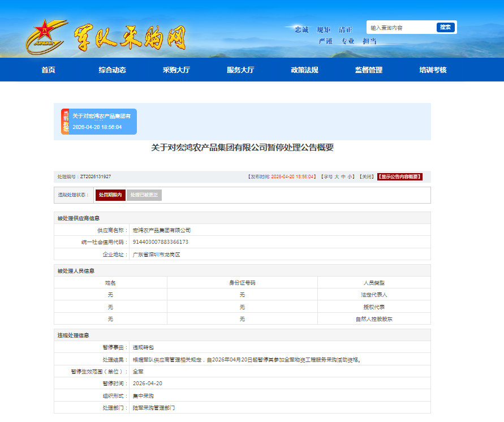This screenshot has height=422, width=504.
Task: Navigate to 服务大厅
Action: click(x=240, y=70)
